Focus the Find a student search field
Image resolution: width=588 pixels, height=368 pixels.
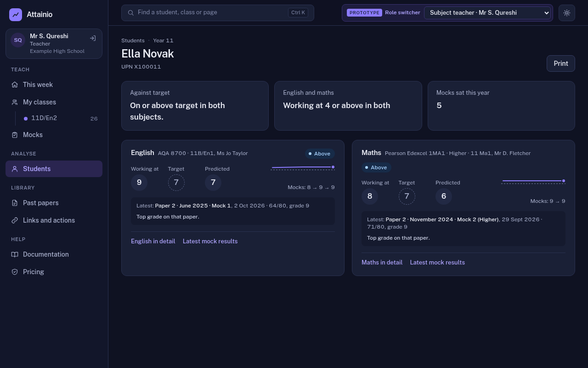point(218,13)
